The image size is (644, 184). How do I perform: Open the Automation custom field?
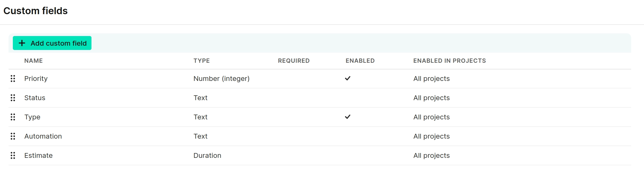tap(43, 136)
